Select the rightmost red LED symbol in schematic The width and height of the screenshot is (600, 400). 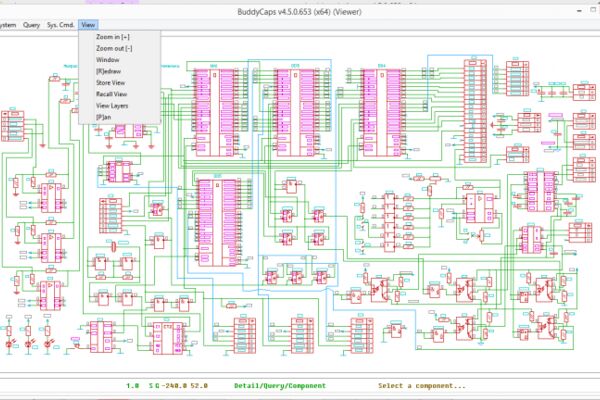pyautogui.click(x=47, y=344)
